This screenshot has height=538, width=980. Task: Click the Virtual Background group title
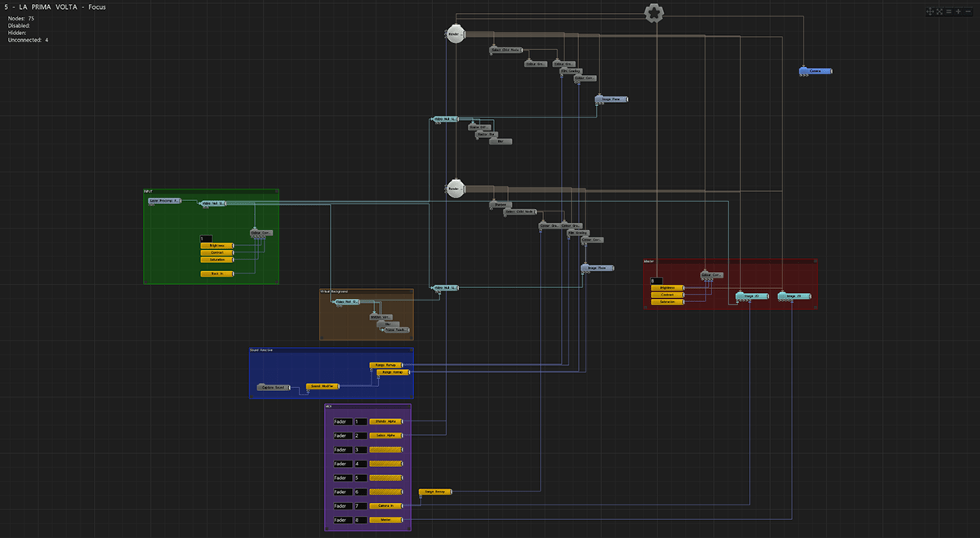point(333,291)
